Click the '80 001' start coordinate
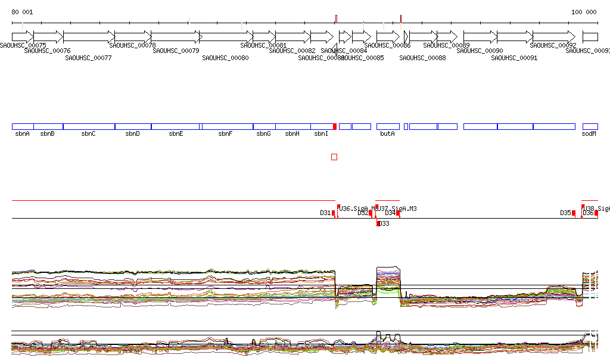610x364 pixels. coord(22,12)
